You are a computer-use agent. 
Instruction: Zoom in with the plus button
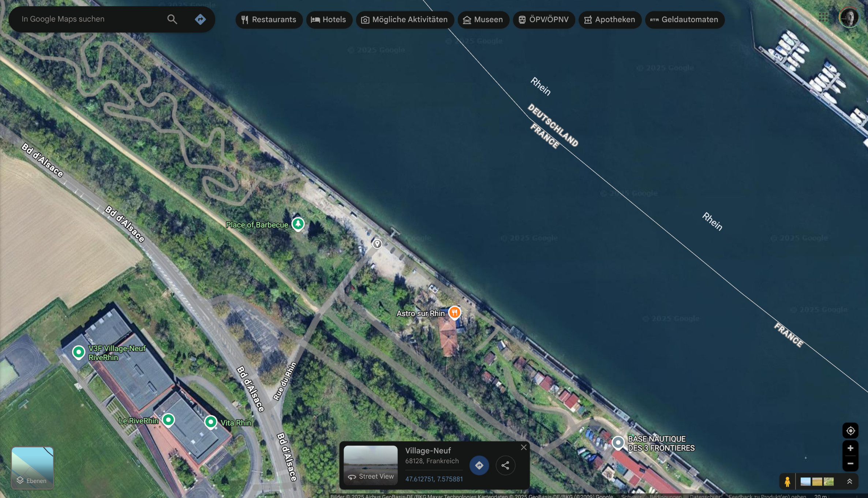(x=850, y=448)
